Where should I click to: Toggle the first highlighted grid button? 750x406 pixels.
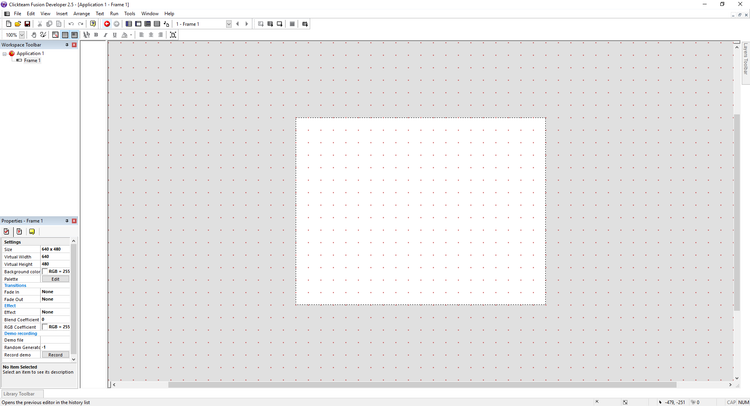coord(65,35)
